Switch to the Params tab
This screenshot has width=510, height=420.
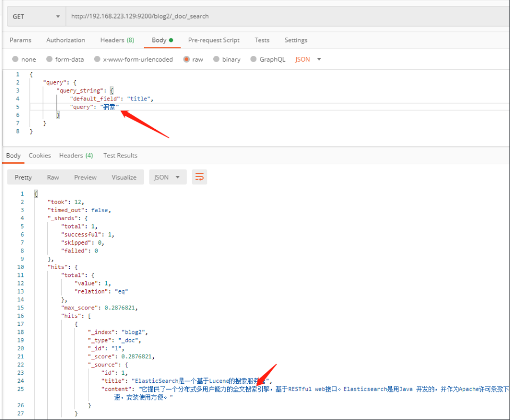(21, 40)
